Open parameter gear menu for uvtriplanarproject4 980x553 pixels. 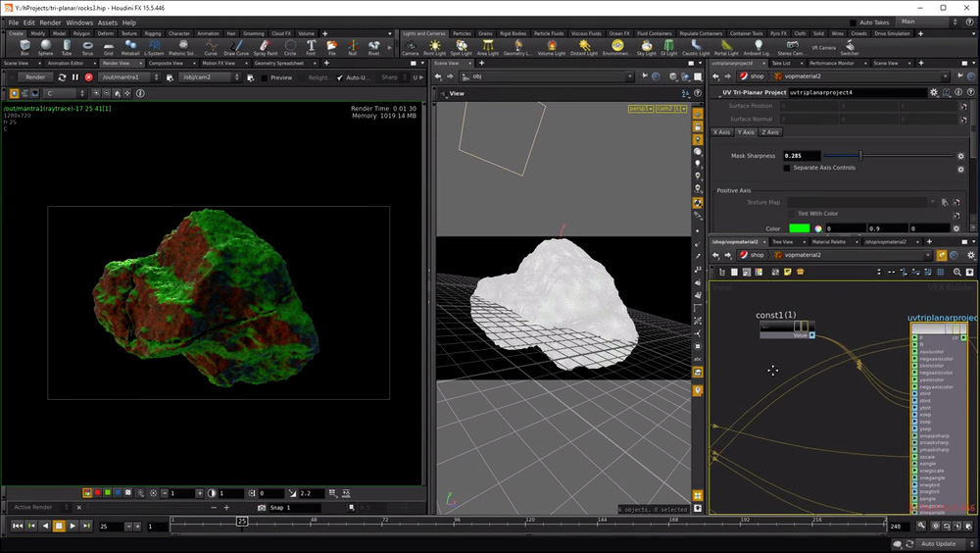pyautogui.click(x=934, y=92)
